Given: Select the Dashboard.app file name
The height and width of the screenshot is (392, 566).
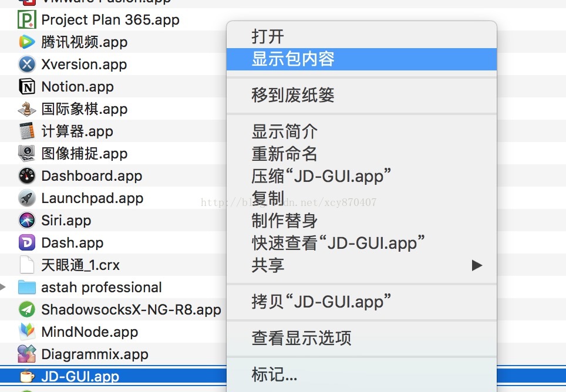Looking at the screenshot, I should (92, 176).
